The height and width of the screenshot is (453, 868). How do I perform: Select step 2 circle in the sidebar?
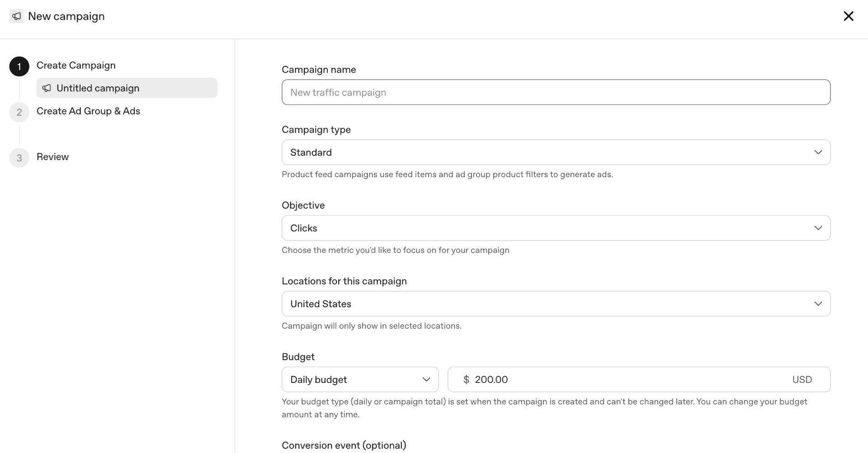tap(19, 112)
